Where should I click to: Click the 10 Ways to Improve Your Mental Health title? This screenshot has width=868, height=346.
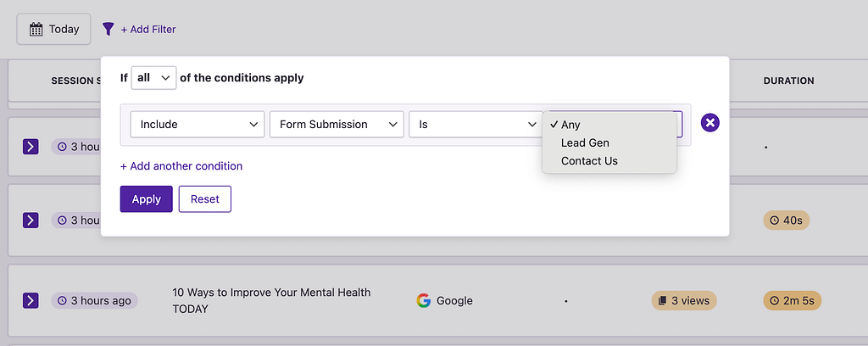click(271, 300)
